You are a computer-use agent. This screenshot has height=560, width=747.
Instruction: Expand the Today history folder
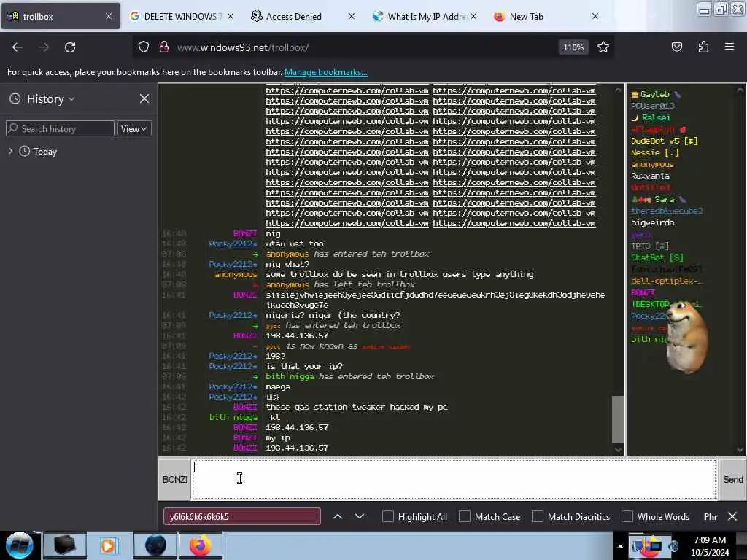(x=10, y=151)
